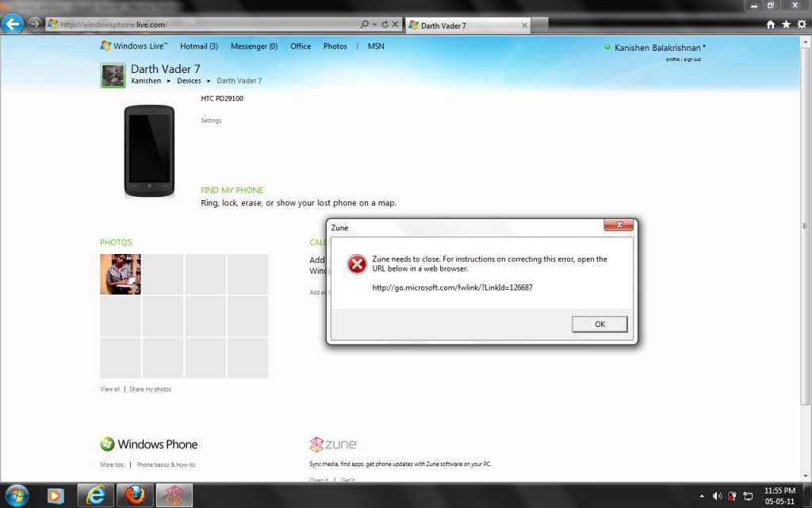812x508 pixels.
Task: Open the first photo thumbnail
Action: 121,274
